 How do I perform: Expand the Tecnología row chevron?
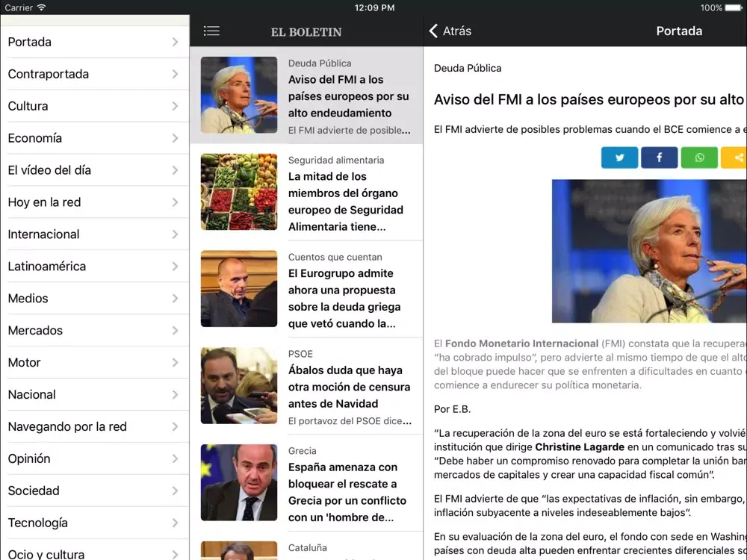(x=176, y=523)
